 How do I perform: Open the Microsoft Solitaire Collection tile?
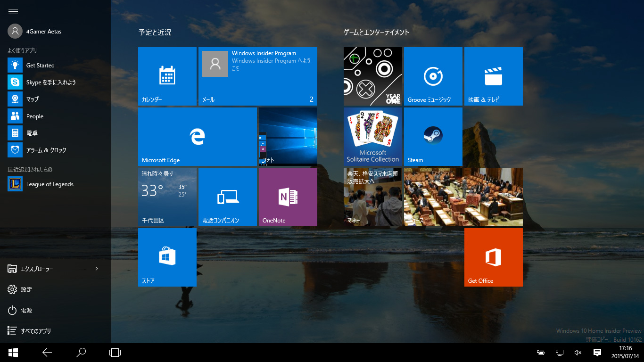pos(372,136)
